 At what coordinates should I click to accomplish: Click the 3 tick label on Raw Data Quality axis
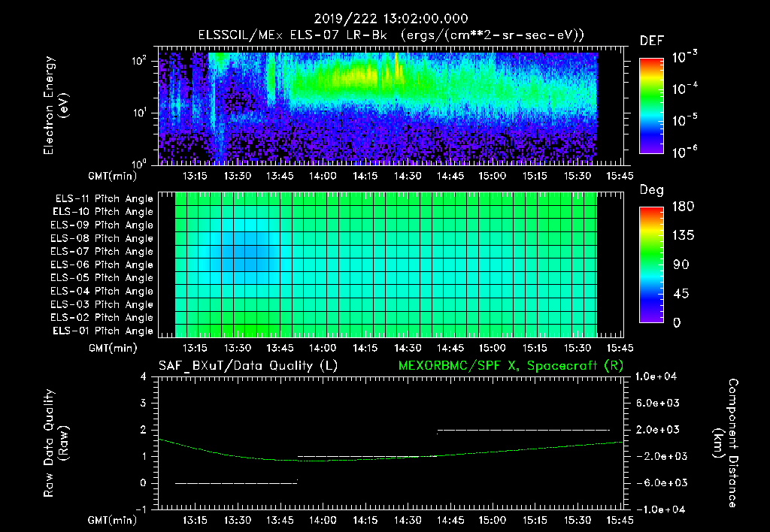tap(143, 404)
